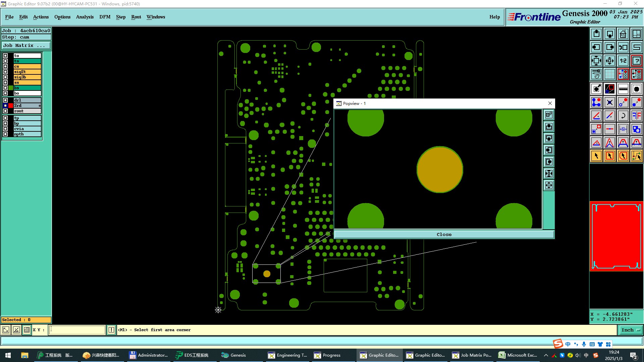Click the question mark help icon

(x=636, y=61)
